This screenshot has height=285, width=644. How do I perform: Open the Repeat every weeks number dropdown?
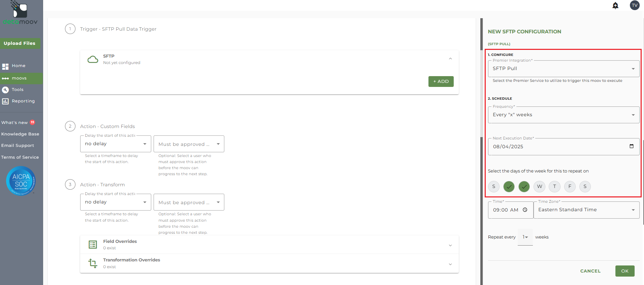pyautogui.click(x=525, y=237)
